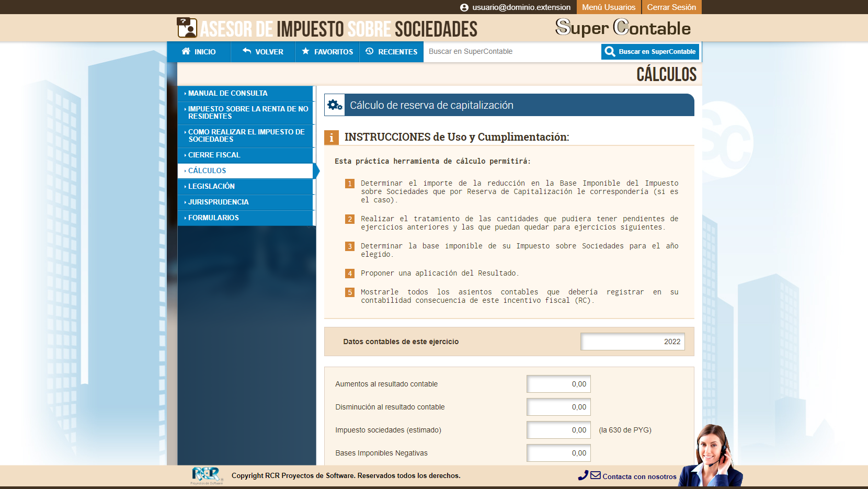The image size is (868, 489).
Task: Open COMO REALIZAR EL IMPUESTO DE SOCIEDADES
Action: (245, 135)
